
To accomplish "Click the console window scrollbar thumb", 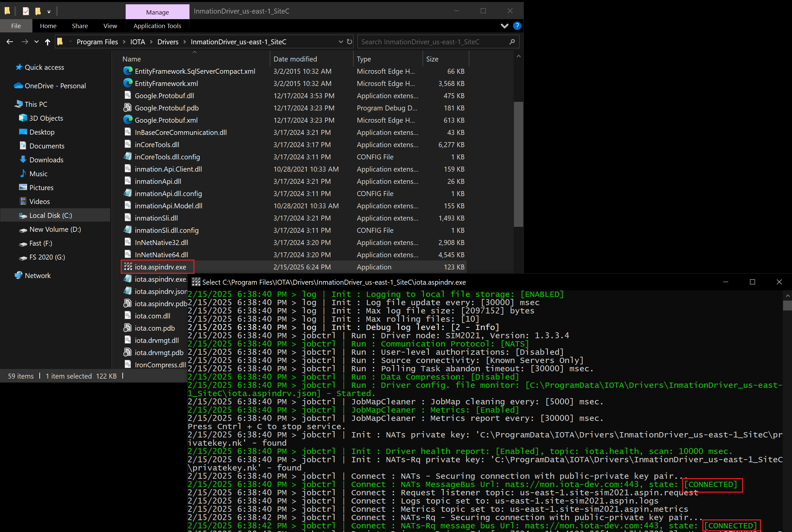I will (x=787, y=306).
